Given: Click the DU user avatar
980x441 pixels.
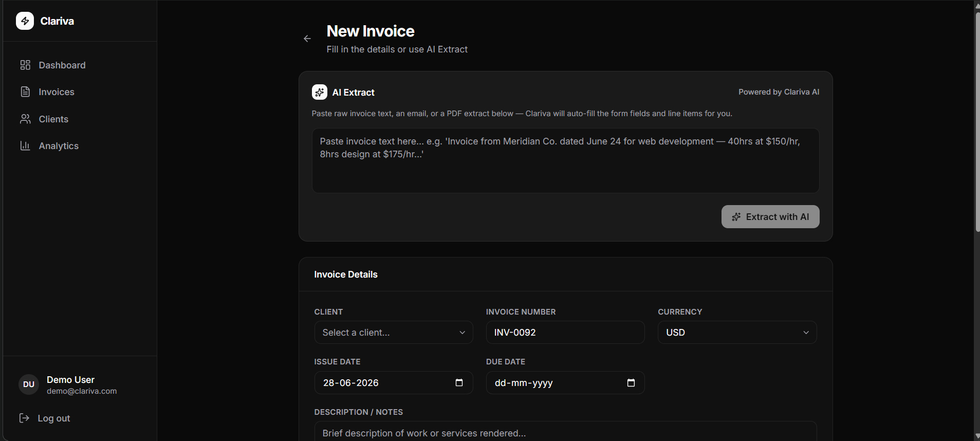Looking at the screenshot, I should (29, 384).
